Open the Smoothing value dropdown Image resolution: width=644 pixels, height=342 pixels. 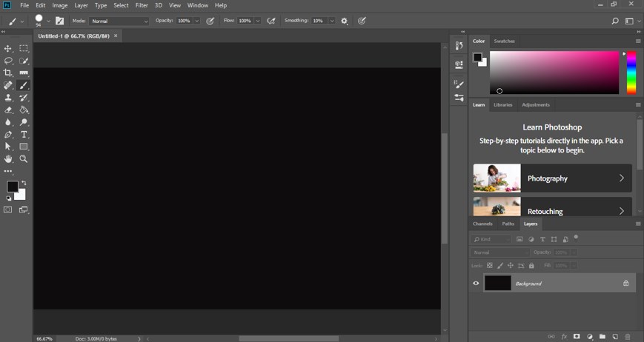pos(332,21)
